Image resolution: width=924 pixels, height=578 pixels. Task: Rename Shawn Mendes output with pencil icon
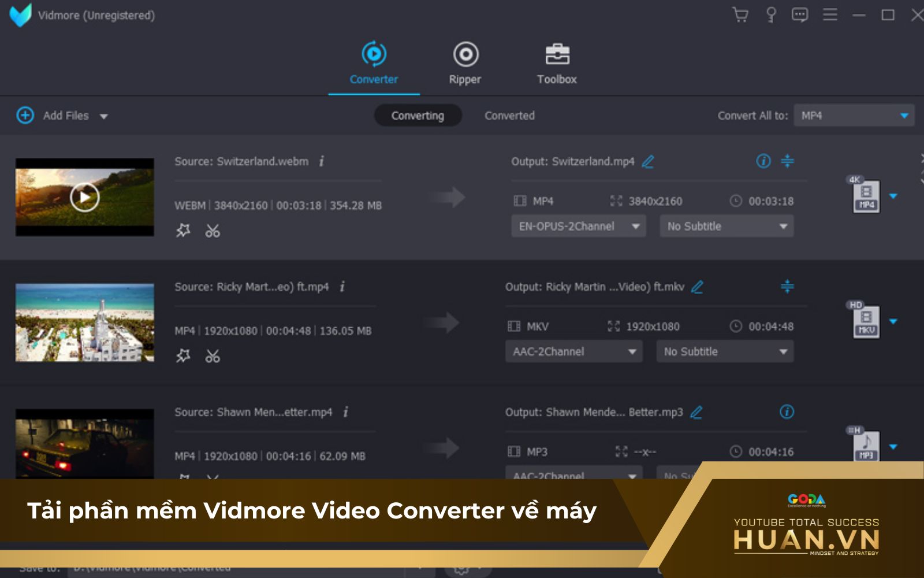point(696,412)
